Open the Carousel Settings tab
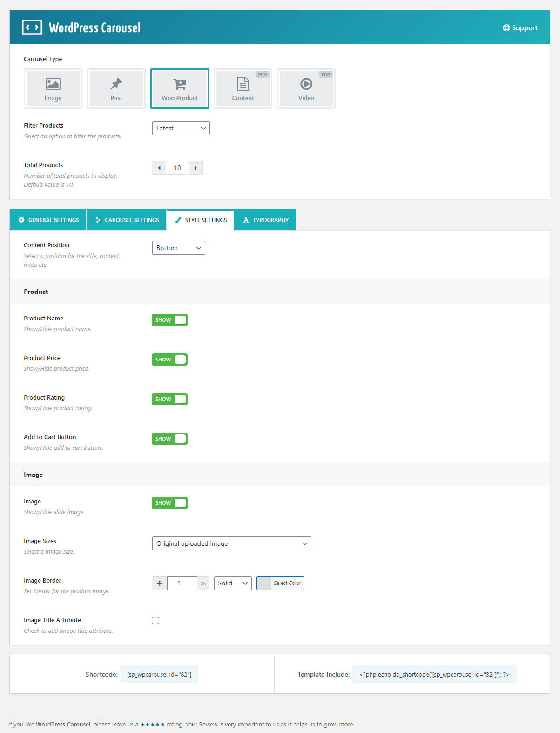 pyautogui.click(x=127, y=220)
